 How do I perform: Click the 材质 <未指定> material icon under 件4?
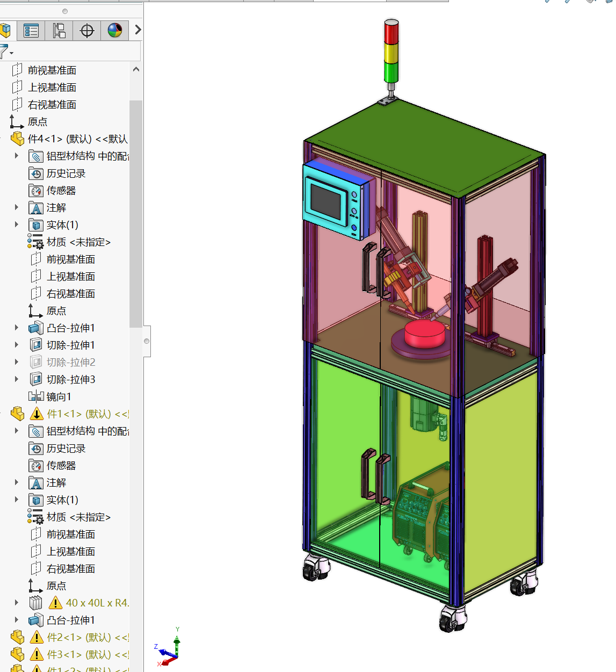36,242
